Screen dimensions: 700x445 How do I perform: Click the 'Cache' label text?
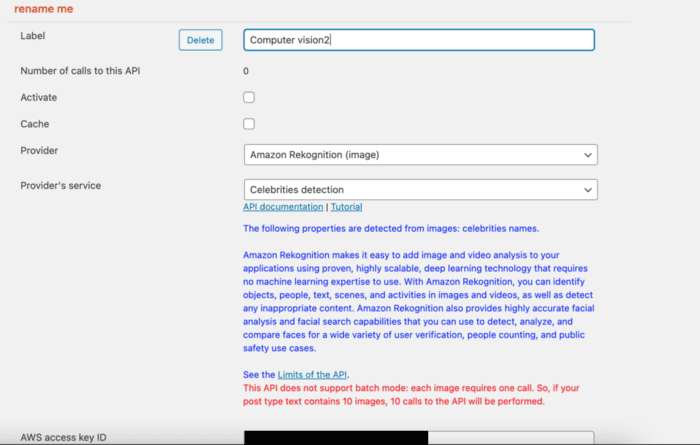tap(35, 124)
